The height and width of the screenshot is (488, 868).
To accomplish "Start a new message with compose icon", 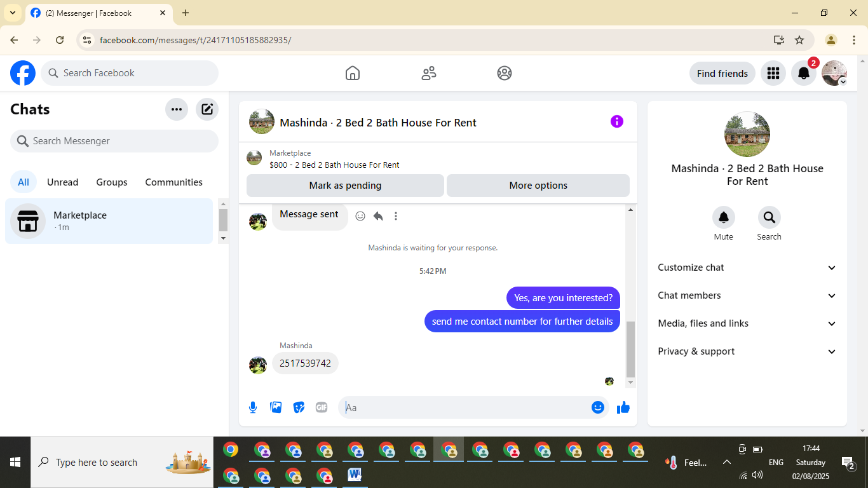I will pyautogui.click(x=207, y=109).
